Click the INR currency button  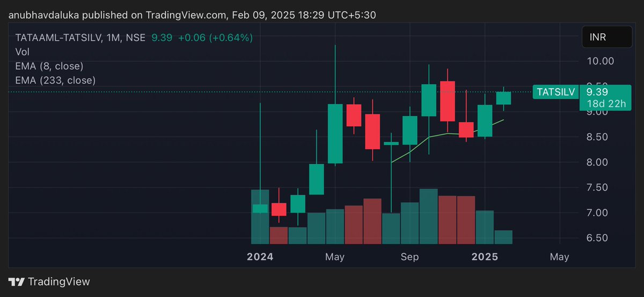coord(607,38)
